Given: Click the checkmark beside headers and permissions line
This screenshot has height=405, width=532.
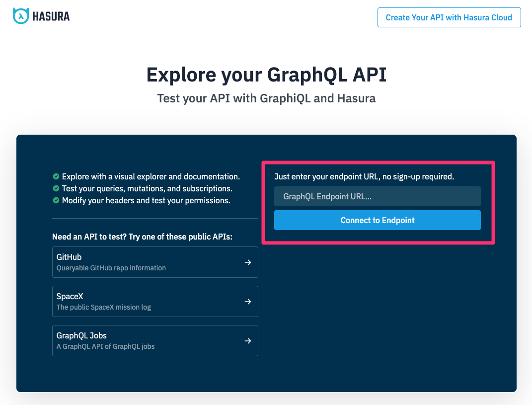Looking at the screenshot, I should (56, 200).
